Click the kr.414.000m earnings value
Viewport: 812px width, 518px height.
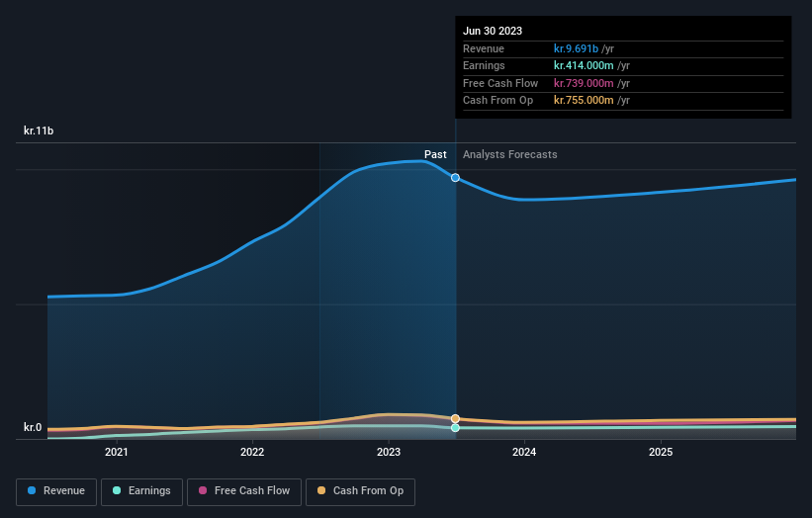(584, 65)
